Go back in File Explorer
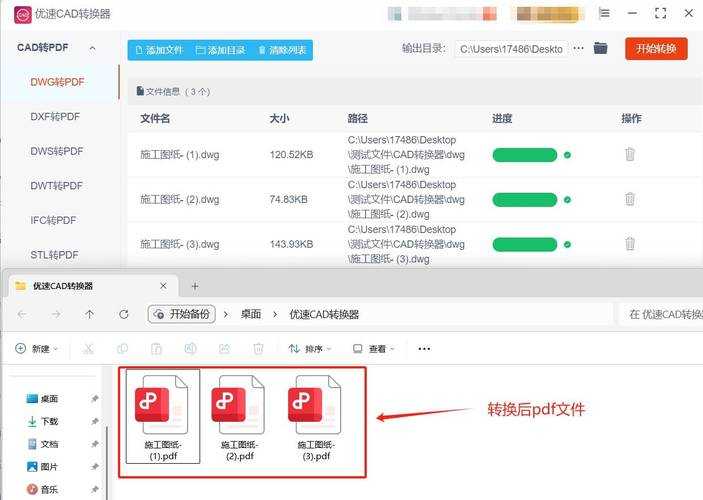This screenshot has height=500, width=703. click(22, 314)
